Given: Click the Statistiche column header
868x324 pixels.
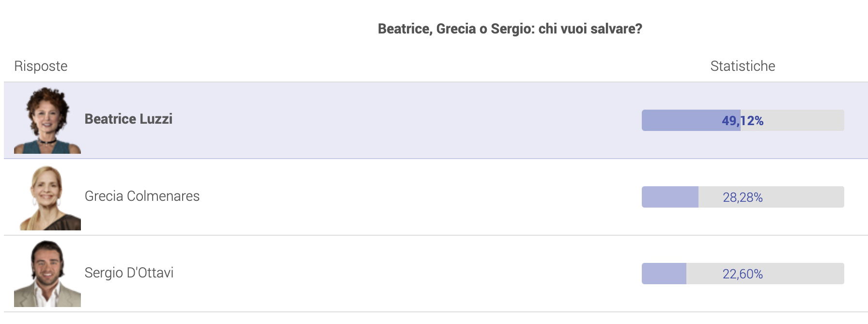Looking at the screenshot, I should tap(743, 66).
